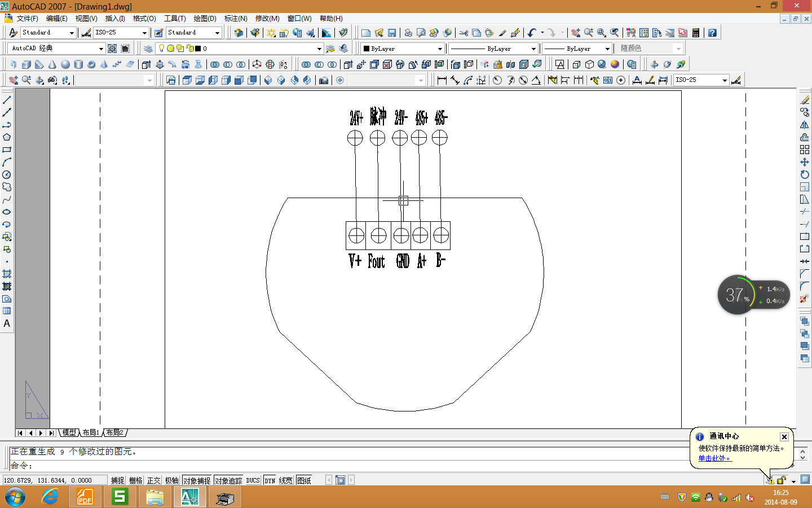812x508 pixels.
Task: Select the Spline draw tool
Action: (x=7, y=199)
